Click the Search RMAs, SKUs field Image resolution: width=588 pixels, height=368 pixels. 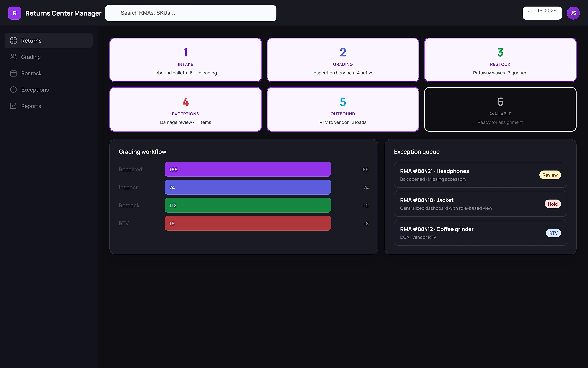[x=190, y=13]
